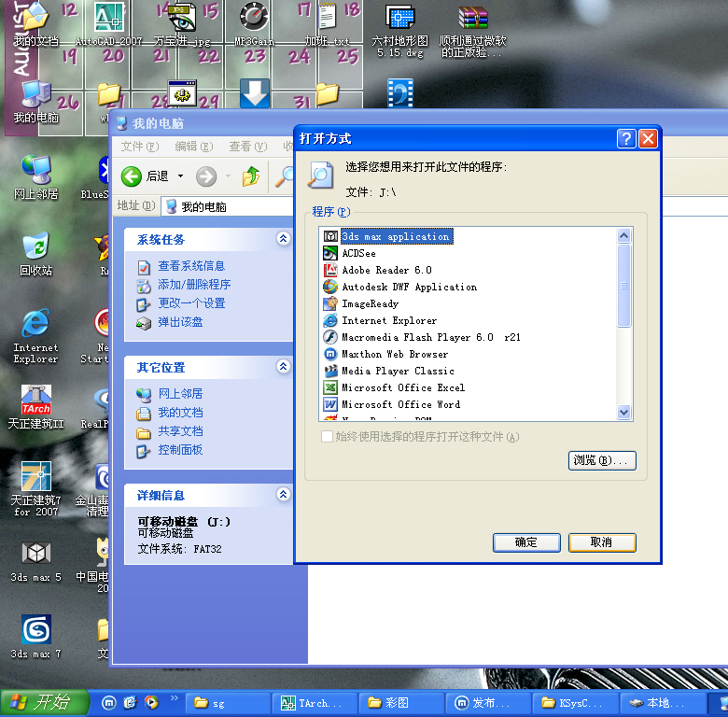Click 天正建筑7 for 2007 desktop icon
Image resolution: width=728 pixels, height=717 pixels.
(x=35, y=488)
